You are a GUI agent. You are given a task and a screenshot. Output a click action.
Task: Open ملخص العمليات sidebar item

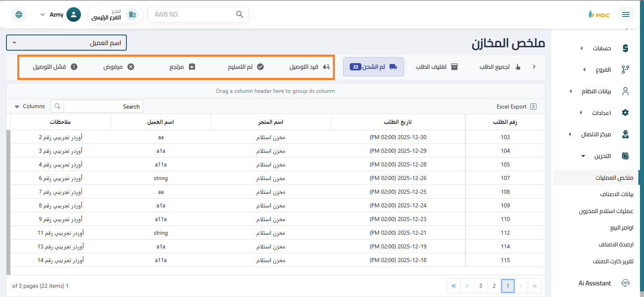point(596,177)
